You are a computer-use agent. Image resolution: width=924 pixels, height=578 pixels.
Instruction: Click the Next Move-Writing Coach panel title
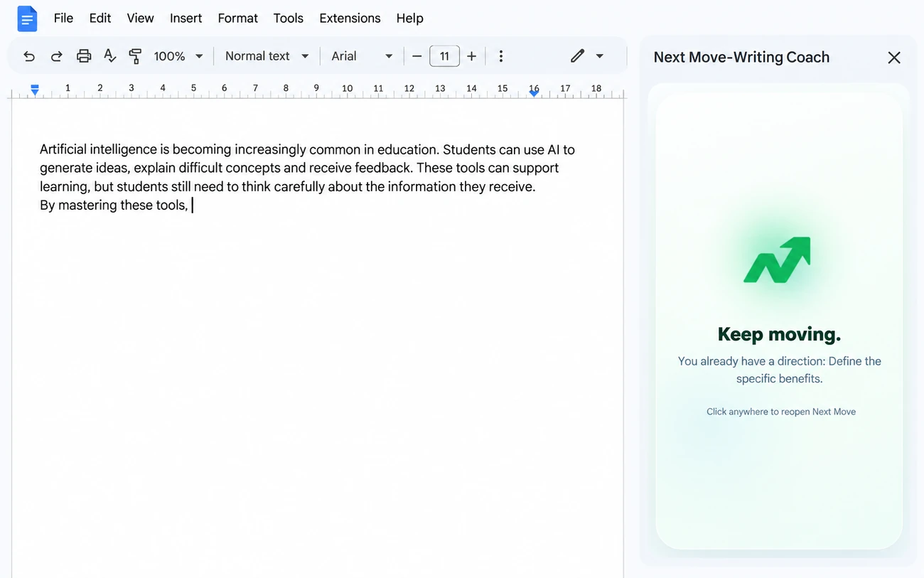coord(741,58)
